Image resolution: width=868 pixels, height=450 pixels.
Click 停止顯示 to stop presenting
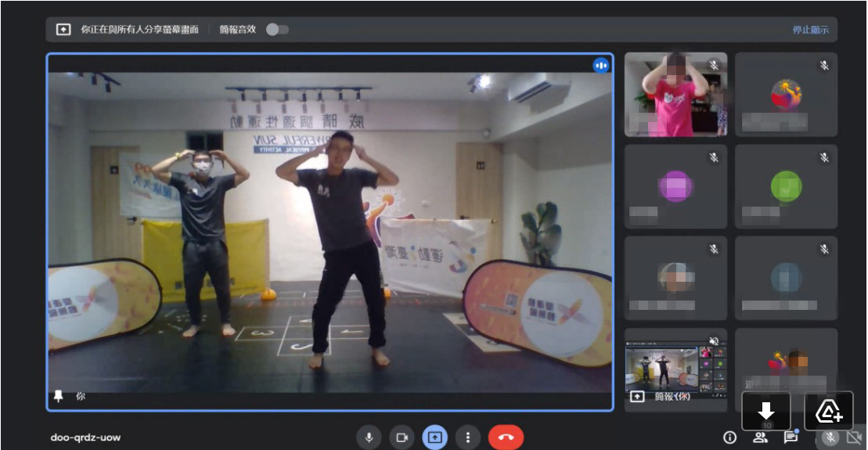tap(810, 30)
